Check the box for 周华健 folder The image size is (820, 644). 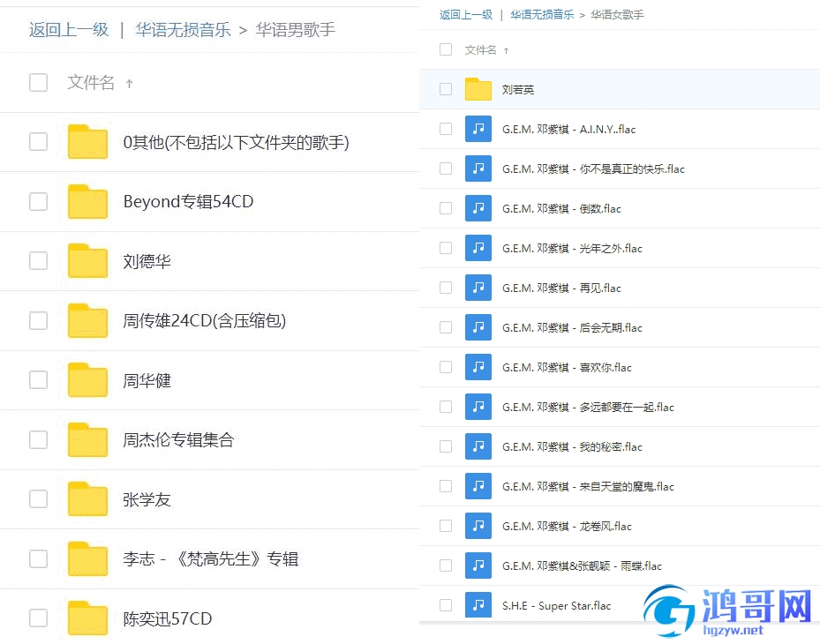pyautogui.click(x=38, y=380)
